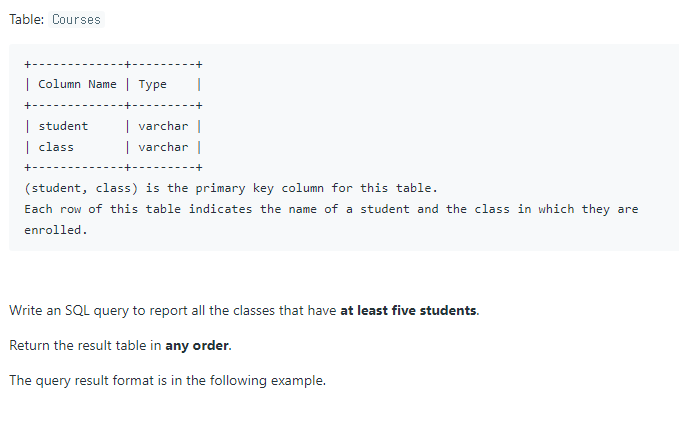Click the Courses table name code tag
This screenshot has height=430, width=679.
pyautogui.click(x=76, y=19)
